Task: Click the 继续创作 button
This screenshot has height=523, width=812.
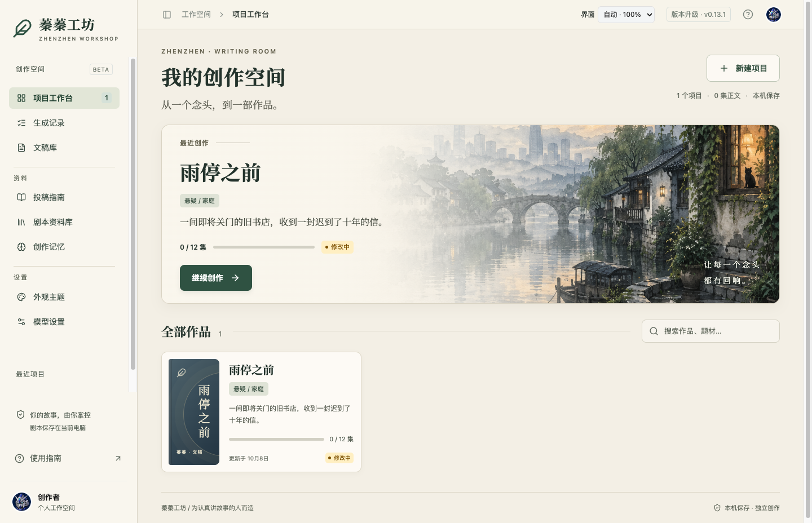Action: pyautogui.click(x=216, y=278)
